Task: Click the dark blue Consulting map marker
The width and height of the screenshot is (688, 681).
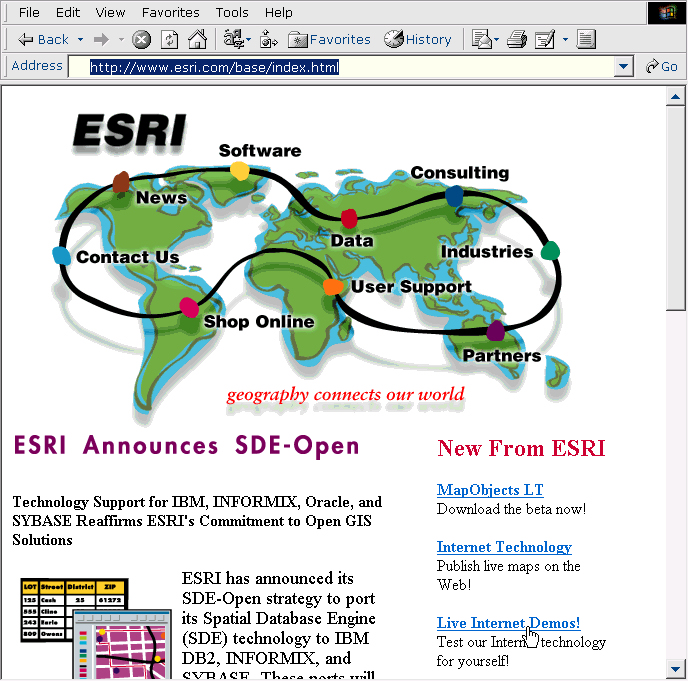Action: pos(454,196)
